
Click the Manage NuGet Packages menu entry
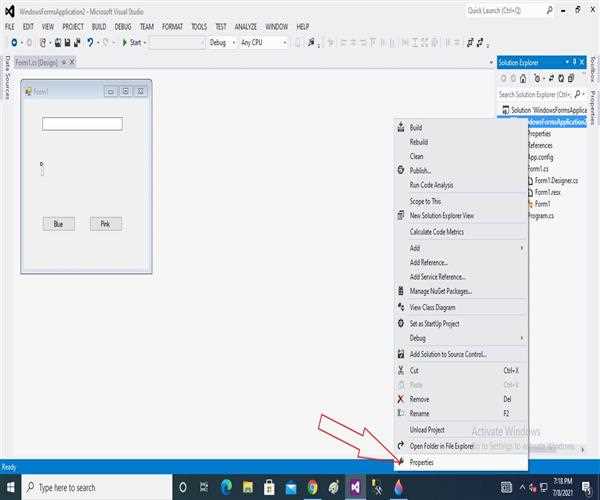[x=440, y=291]
